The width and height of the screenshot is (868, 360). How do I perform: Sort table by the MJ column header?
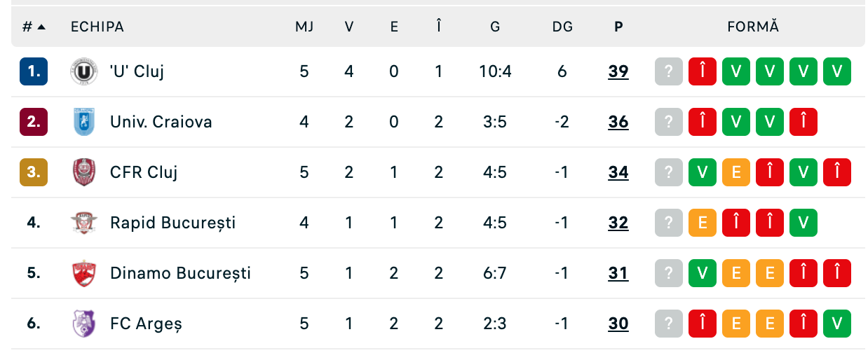point(304,27)
